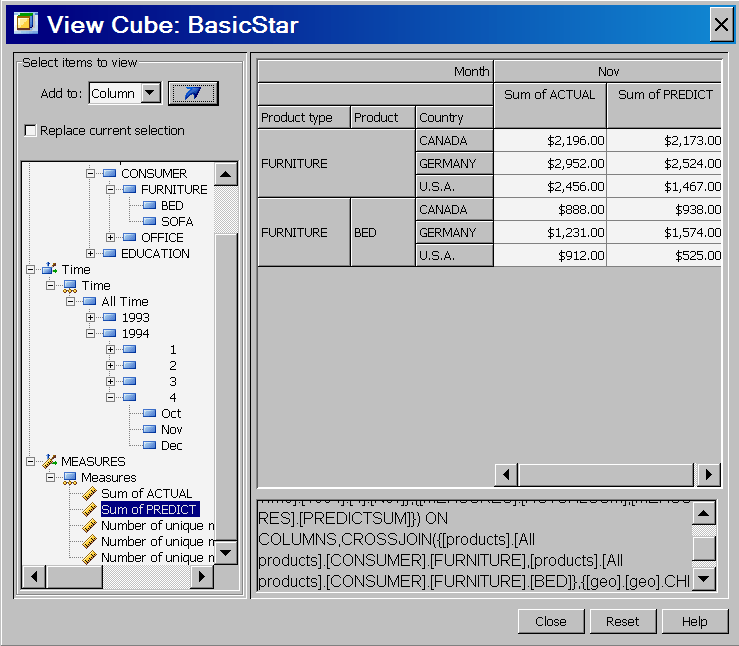
Task: Click the Time dimension icon in tree
Action: 49,269
